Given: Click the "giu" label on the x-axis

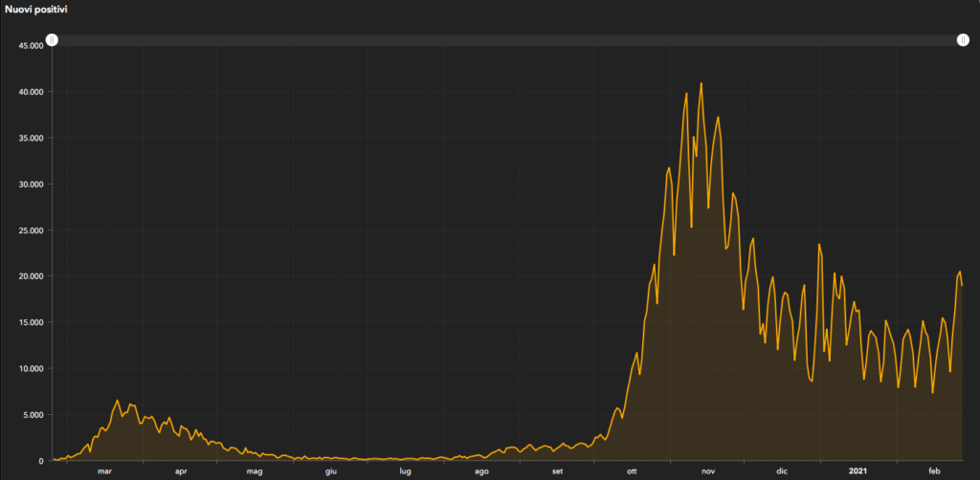Looking at the screenshot, I should (330, 471).
